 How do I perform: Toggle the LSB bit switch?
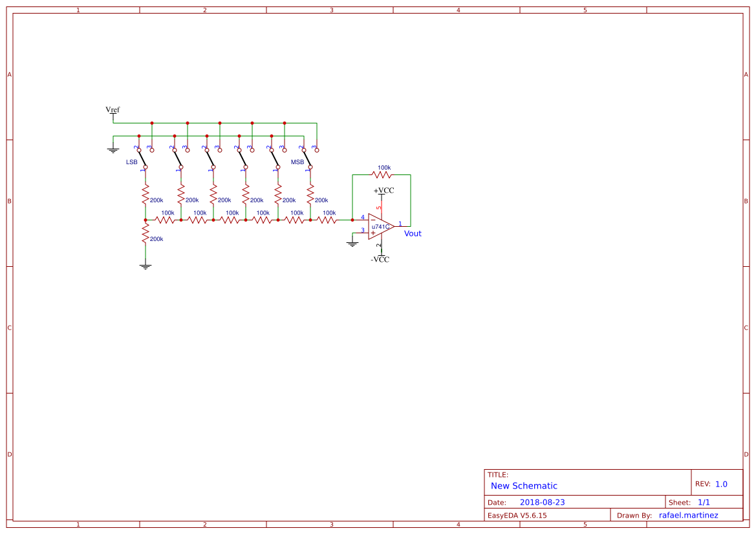tap(141, 158)
